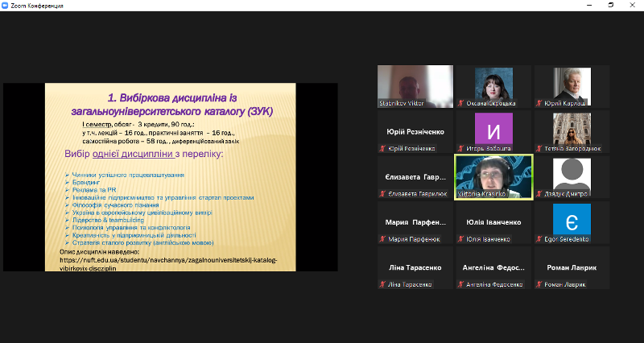Click muted mic icon beside Оксана Скроцька
Viewport: 644px width, 343px height.
[460, 103]
